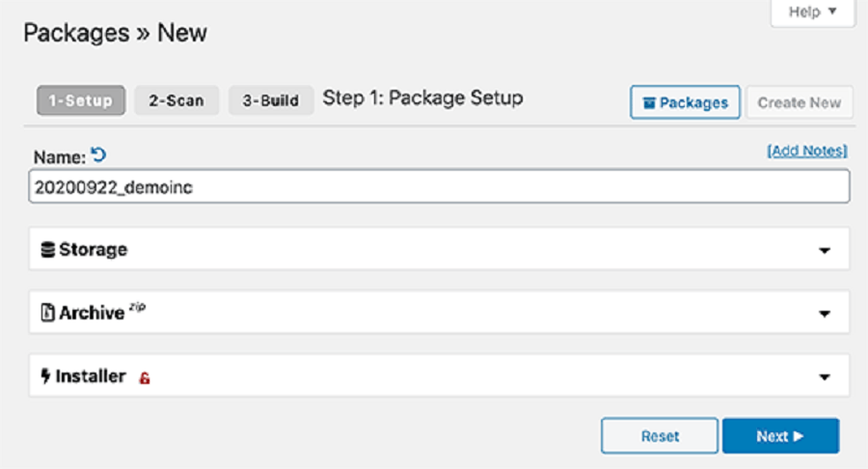Click the play arrow on Next button

coord(799,436)
